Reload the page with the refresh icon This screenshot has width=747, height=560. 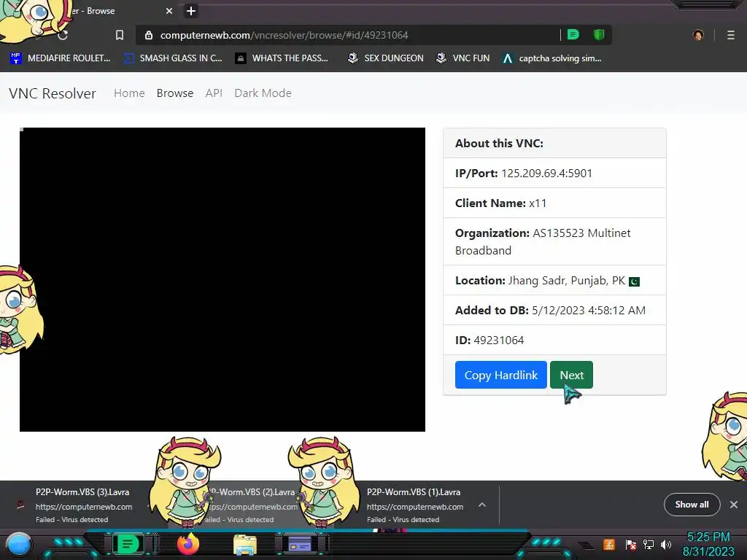point(63,35)
